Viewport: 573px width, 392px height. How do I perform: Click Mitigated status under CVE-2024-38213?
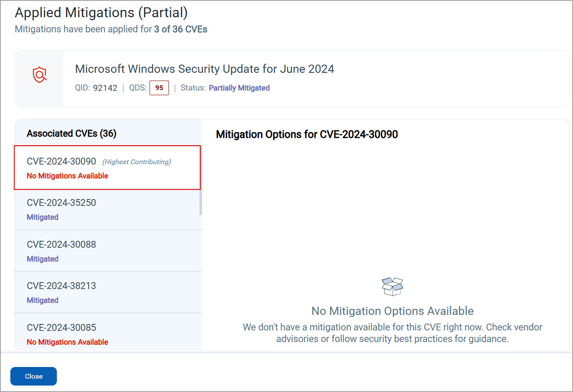pos(43,300)
